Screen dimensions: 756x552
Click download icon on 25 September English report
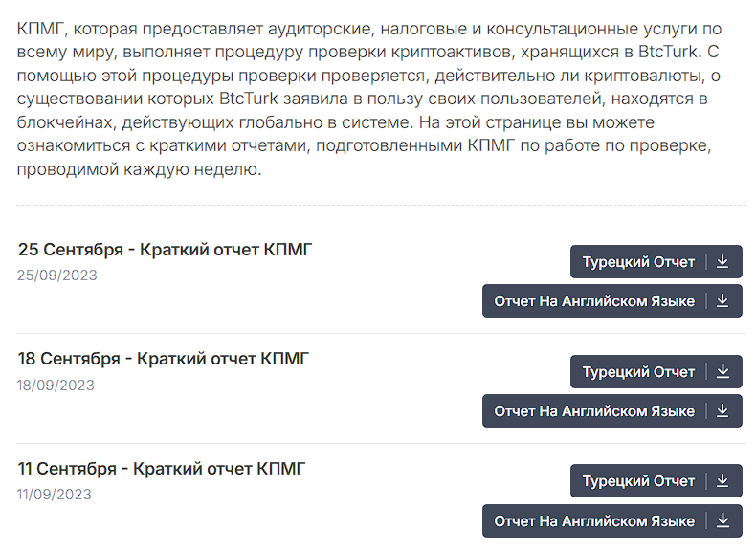pos(723,301)
